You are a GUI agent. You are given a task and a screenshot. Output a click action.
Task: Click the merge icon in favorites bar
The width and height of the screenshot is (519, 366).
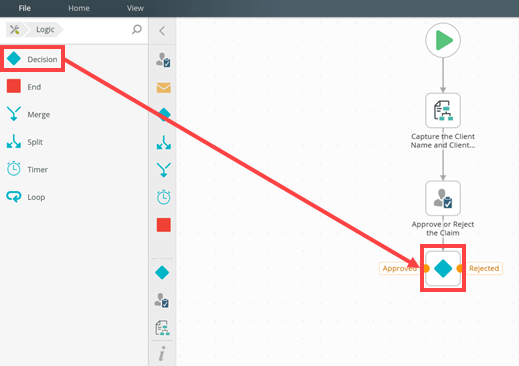point(164,170)
